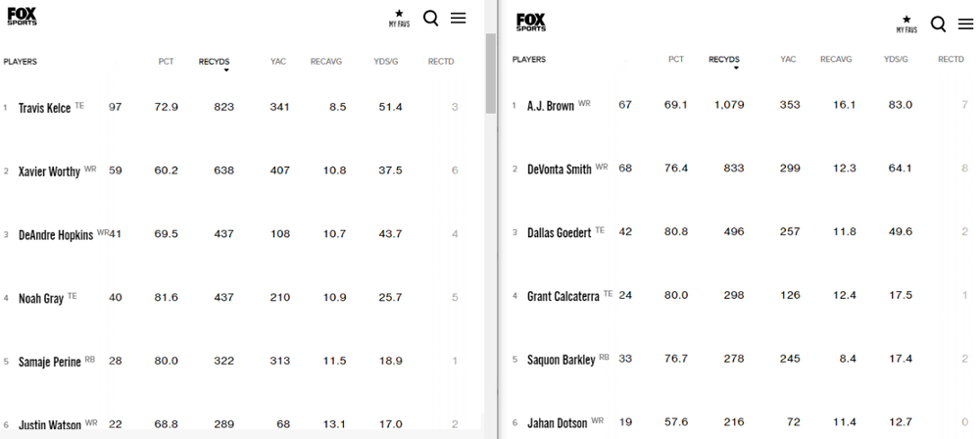The height and width of the screenshot is (439, 980).
Task: Open My Favs star in left panel
Action: coord(399,18)
